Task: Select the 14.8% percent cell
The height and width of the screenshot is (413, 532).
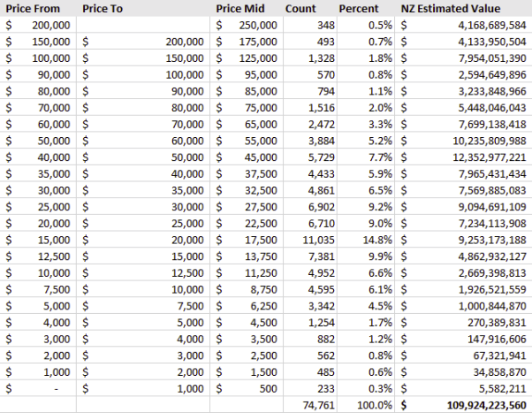Action: (366, 240)
